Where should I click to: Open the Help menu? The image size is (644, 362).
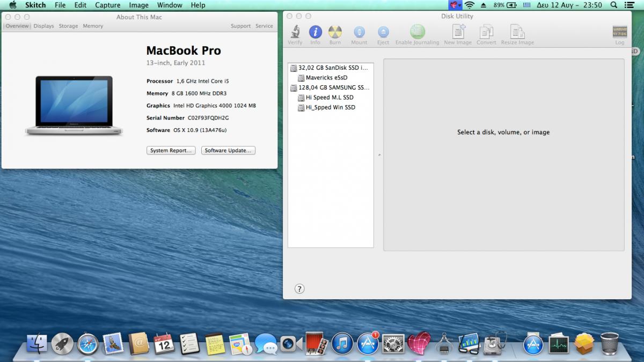click(x=198, y=5)
